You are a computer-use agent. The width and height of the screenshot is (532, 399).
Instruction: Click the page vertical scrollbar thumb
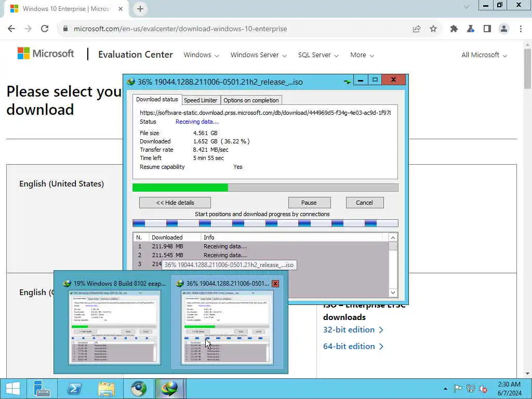click(x=528, y=69)
